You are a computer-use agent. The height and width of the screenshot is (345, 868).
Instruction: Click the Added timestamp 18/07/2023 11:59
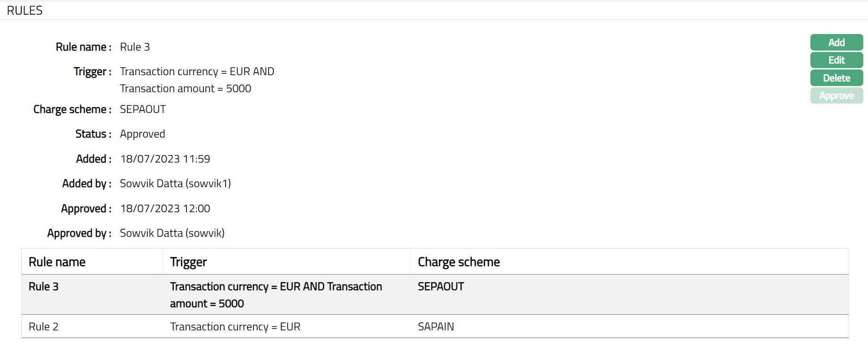[x=165, y=159]
